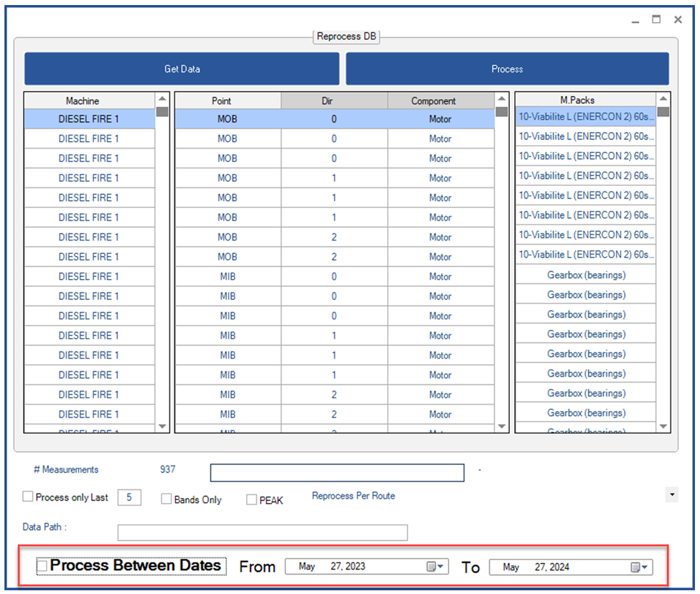Image resolution: width=700 pixels, height=594 pixels.
Task: Click the 'Data Path :' label
Action: click(x=45, y=527)
